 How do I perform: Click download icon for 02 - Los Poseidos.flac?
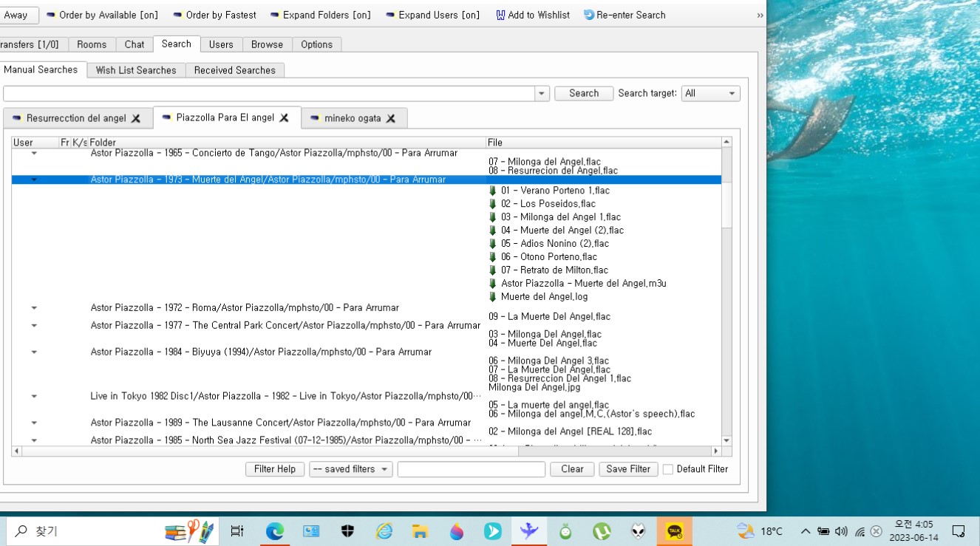493,204
